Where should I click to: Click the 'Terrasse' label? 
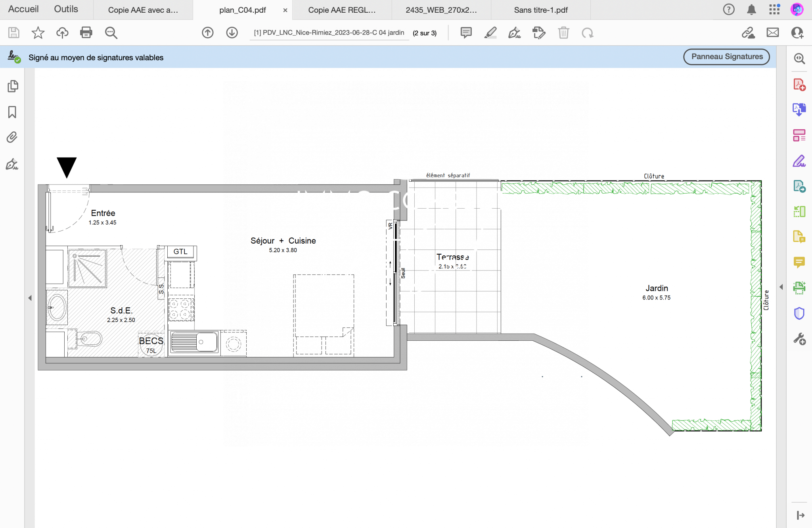pyautogui.click(x=452, y=257)
